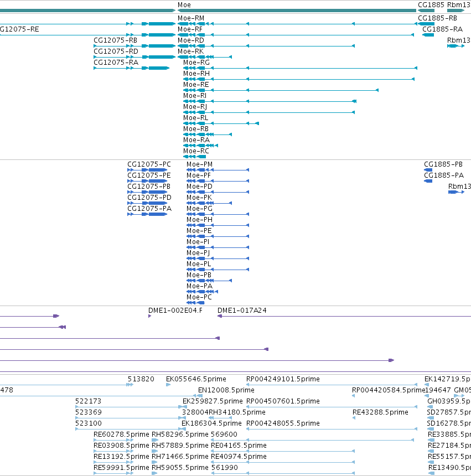Select the CG1885 gene label at top
The image size is (471, 476).
(x=431, y=5)
